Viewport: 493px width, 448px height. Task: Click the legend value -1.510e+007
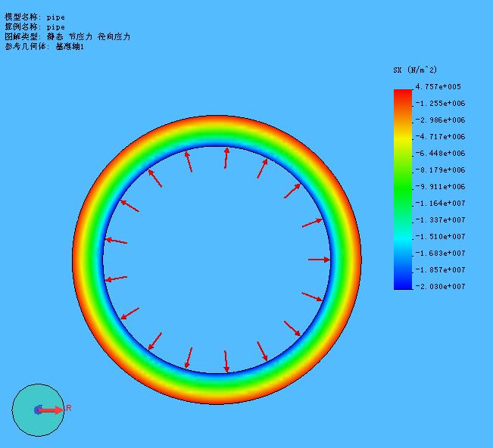[x=440, y=237]
